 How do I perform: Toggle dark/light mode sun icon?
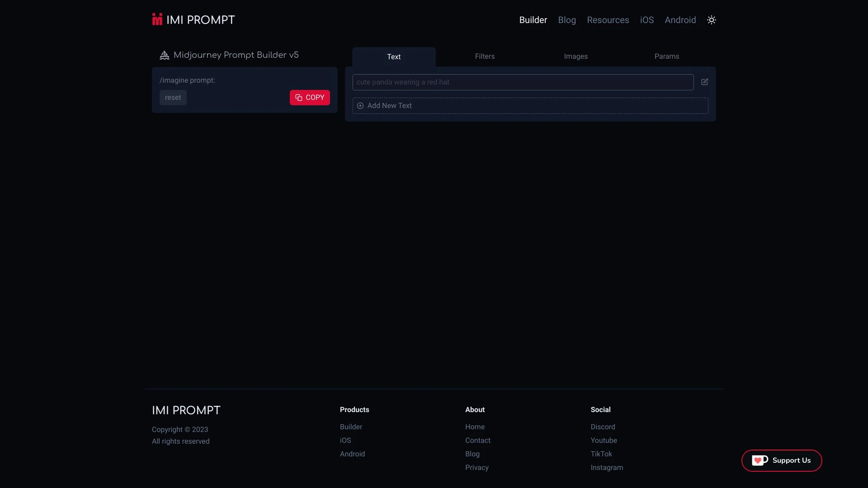pos(712,20)
